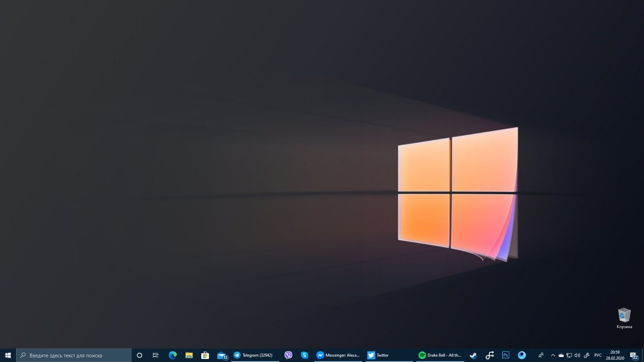Image resolution: width=644 pixels, height=362 pixels.
Task: Open Action Center with 22 notifications
Action: (634, 355)
